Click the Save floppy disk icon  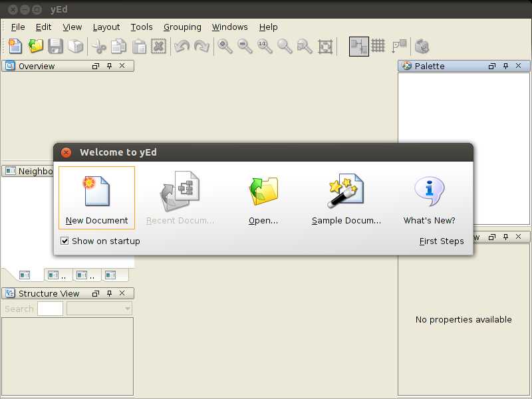55,46
